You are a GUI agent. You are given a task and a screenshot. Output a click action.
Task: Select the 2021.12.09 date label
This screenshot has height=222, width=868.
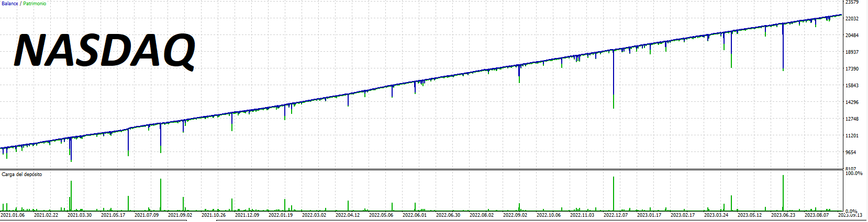(247, 215)
